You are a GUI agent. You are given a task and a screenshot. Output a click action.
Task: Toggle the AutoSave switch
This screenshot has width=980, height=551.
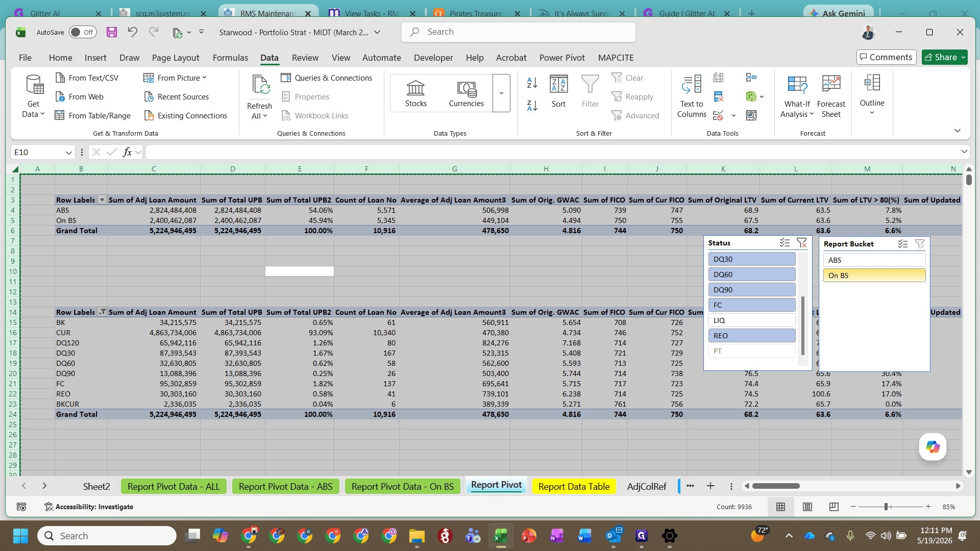coord(83,32)
